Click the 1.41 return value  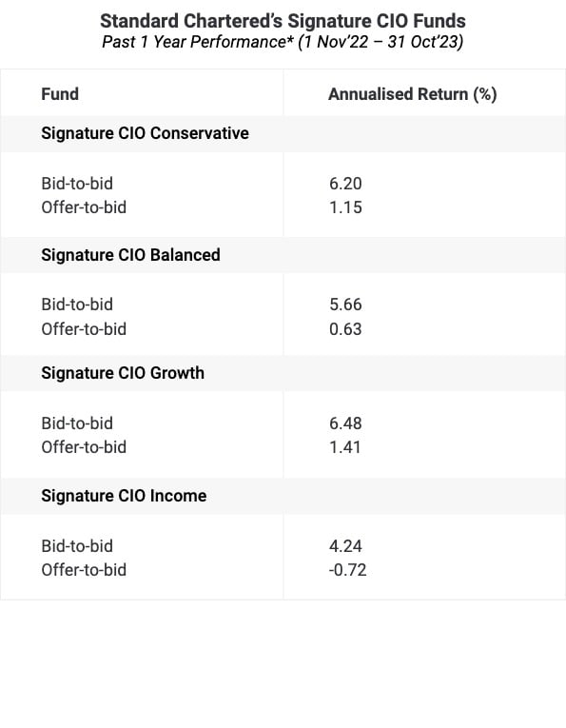coord(344,447)
